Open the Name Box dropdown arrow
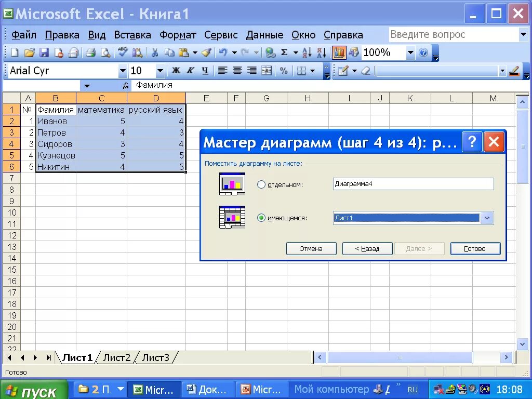Screen dimensions: 532x399 87,86
